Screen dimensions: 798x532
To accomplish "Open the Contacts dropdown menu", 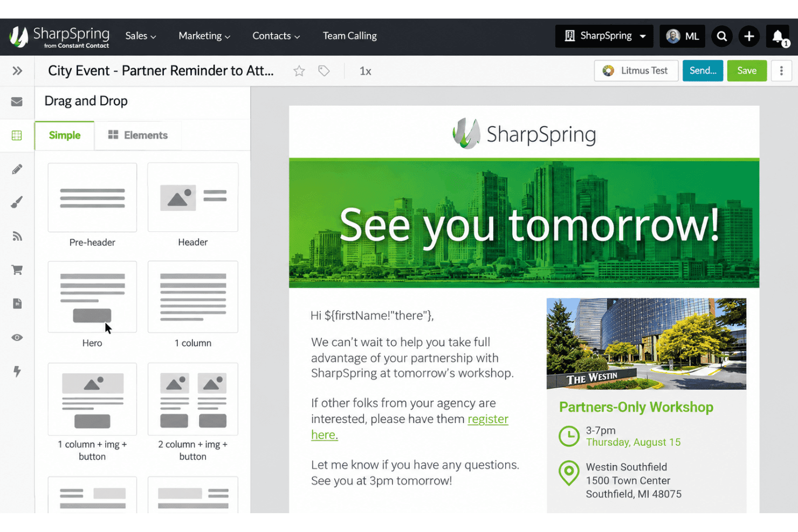I will coord(276,36).
